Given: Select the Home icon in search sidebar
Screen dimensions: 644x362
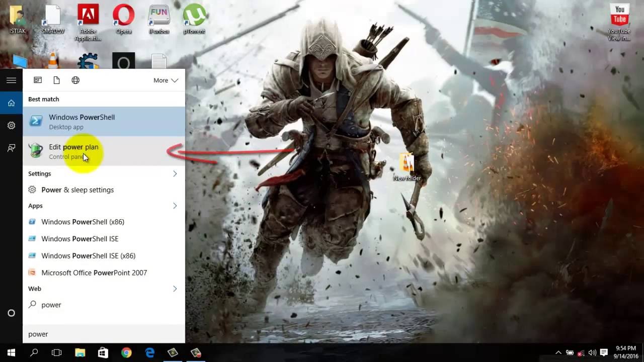Looking at the screenshot, I should coord(11,103).
